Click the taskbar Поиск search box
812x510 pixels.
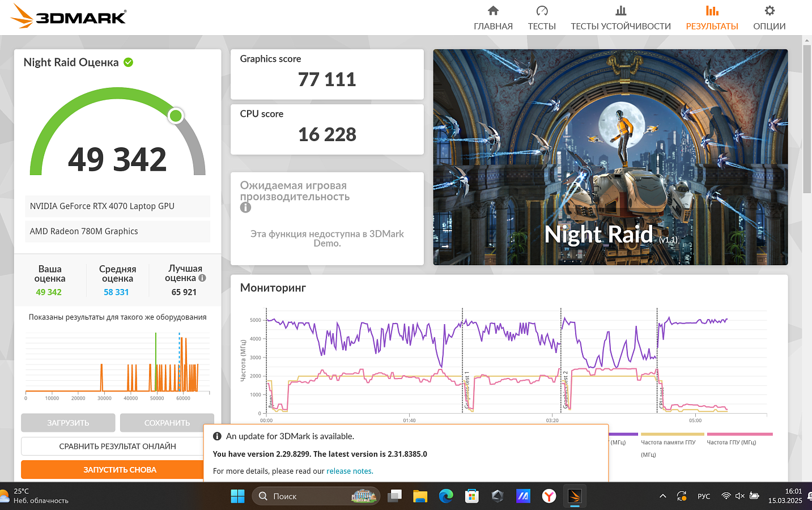[x=316, y=496]
